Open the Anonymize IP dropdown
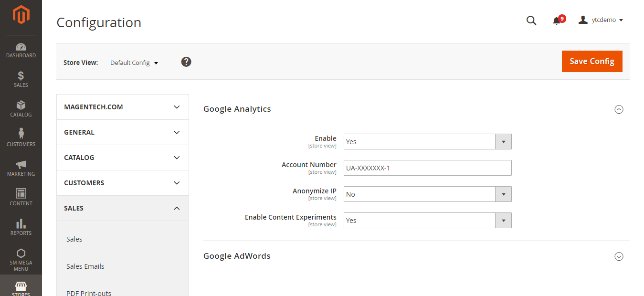This screenshot has height=296, width=644. click(x=427, y=194)
